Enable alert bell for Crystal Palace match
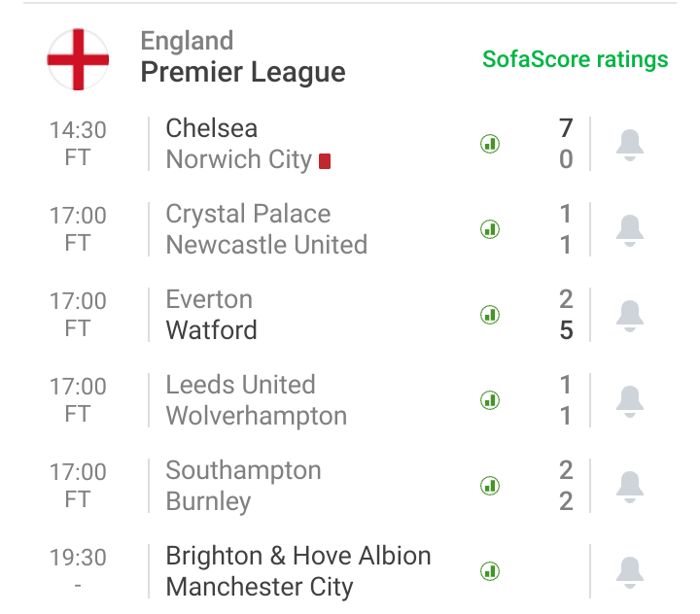Screen dimensions: 700x614 coord(629,230)
